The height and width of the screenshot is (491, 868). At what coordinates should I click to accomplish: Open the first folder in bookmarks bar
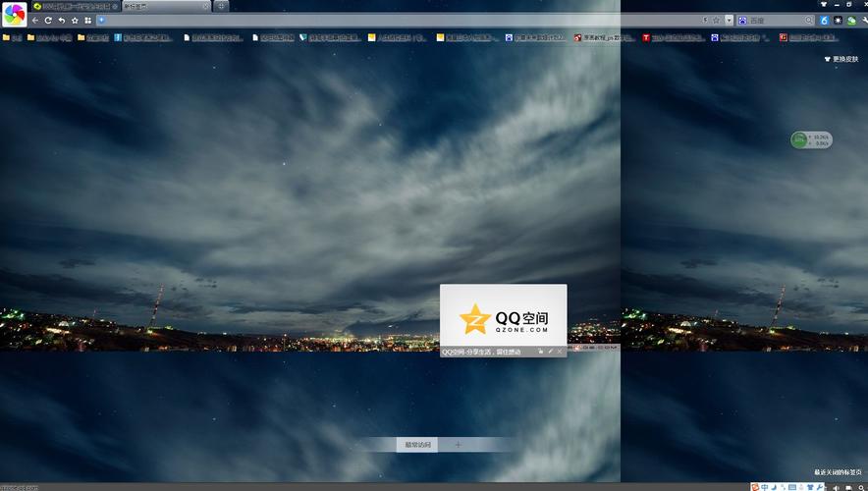12,37
